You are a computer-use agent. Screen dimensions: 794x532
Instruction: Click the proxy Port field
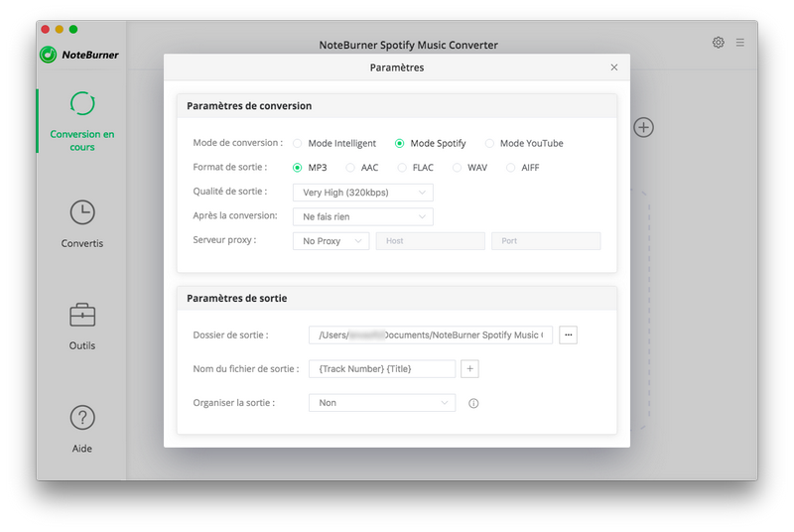pos(546,241)
